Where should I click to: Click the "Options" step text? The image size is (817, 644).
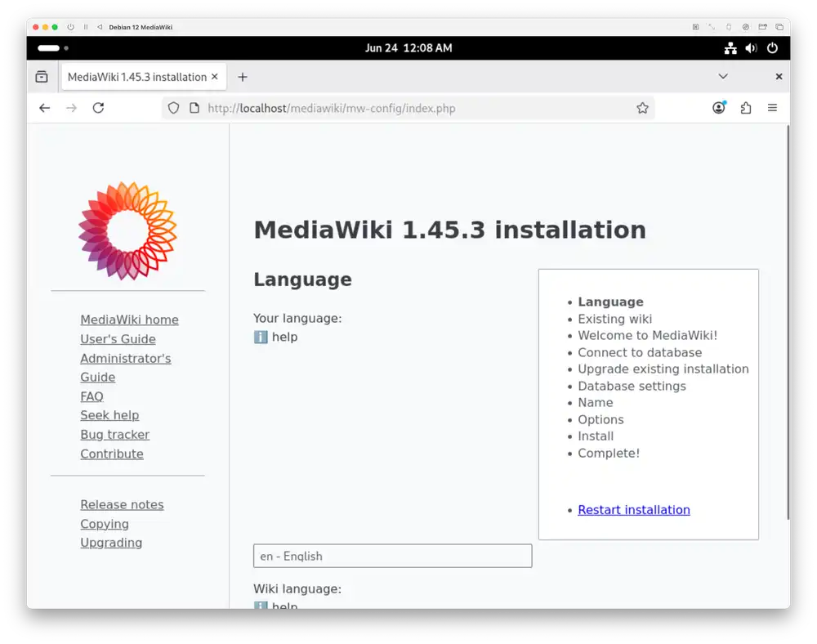(600, 419)
